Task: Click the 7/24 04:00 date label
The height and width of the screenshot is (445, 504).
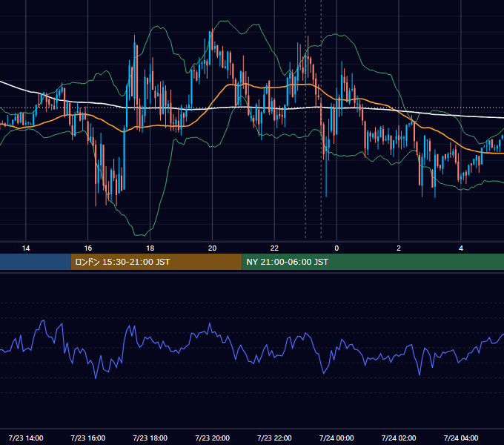Action: tap(461, 438)
